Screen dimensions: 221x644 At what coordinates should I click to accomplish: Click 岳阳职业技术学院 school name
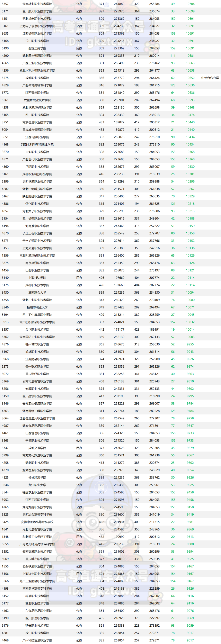point(37,167)
